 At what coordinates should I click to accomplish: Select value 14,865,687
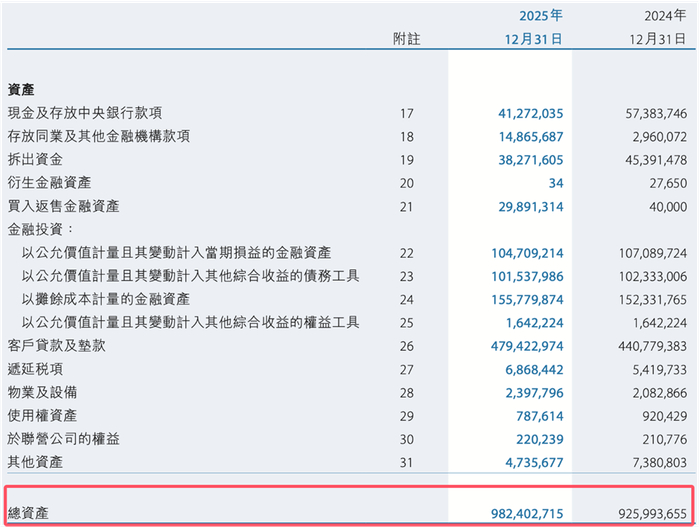click(x=531, y=137)
